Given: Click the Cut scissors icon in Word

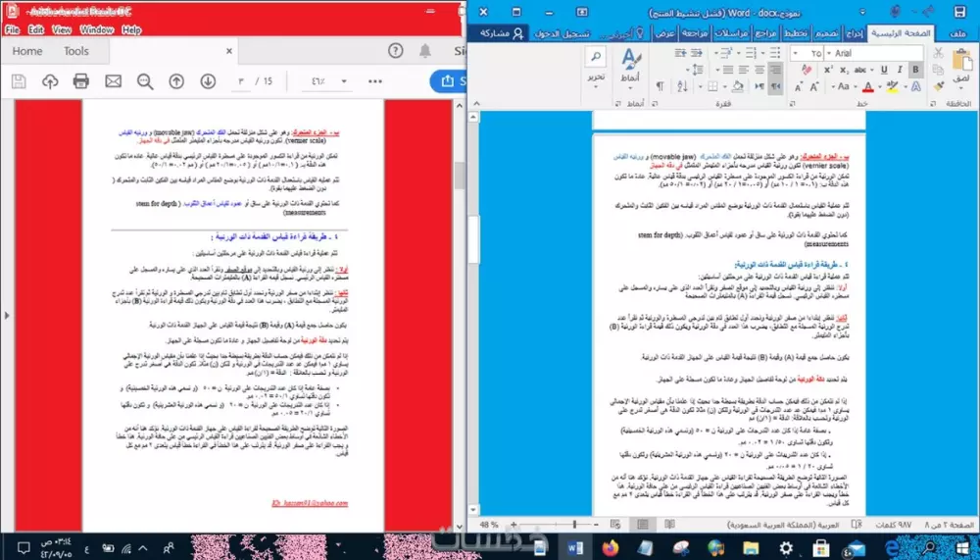Looking at the screenshot, I should tap(938, 53).
